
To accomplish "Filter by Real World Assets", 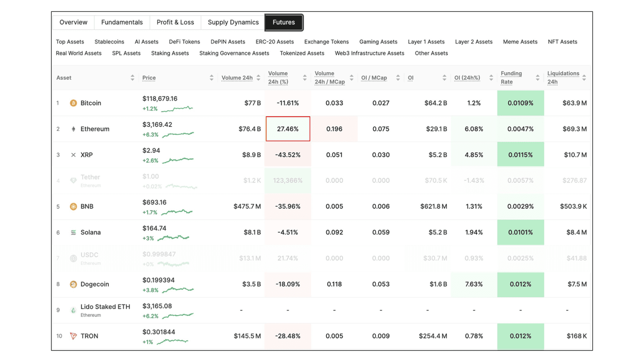I will 79,53.
